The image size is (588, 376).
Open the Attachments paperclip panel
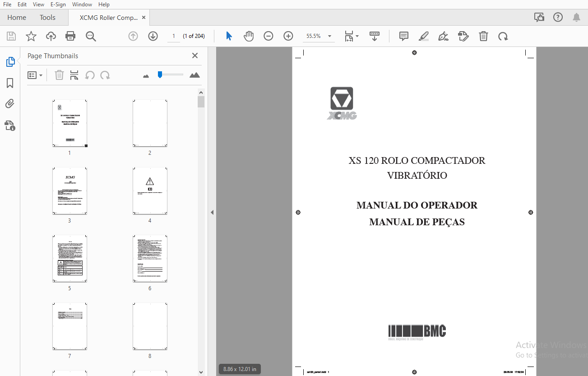click(x=10, y=104)
